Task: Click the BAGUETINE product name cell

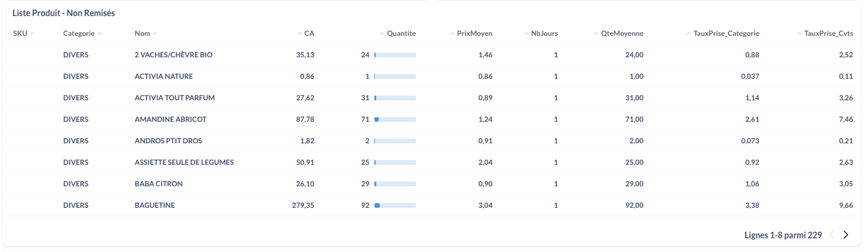Action: [154, 205]
